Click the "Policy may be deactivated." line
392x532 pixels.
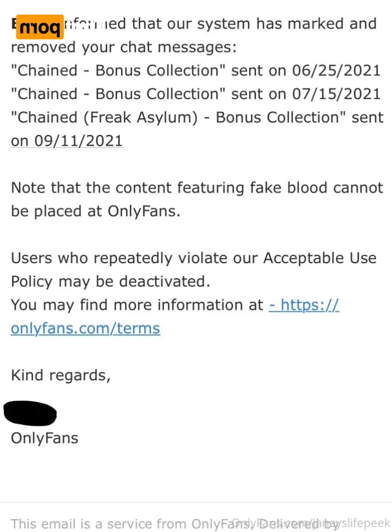click(x=111, y=282)
